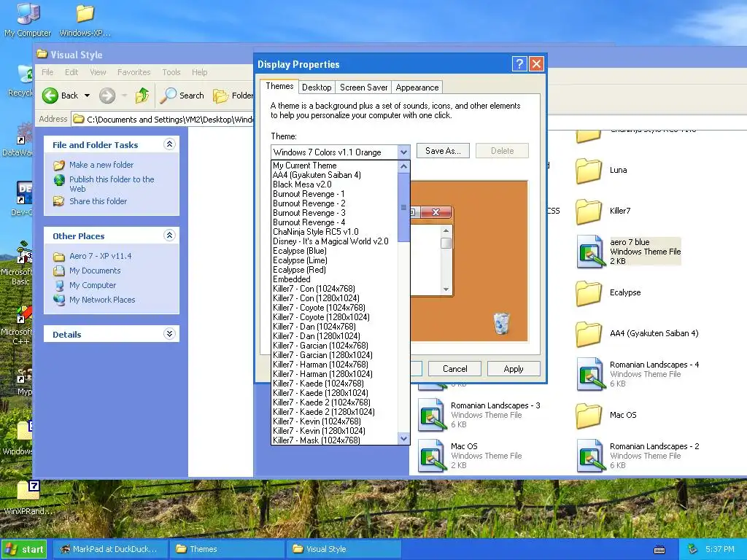
Task: Switch to the Screen Saver tab
Action: [x=363, y=87]
